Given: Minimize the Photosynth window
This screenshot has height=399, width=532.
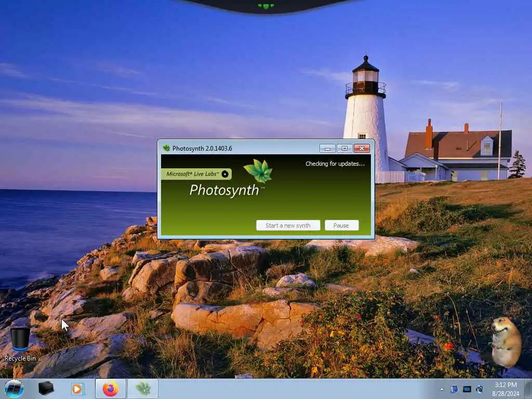Looking at the screenshot, I should pyautogui.click(x=327, y=148).
